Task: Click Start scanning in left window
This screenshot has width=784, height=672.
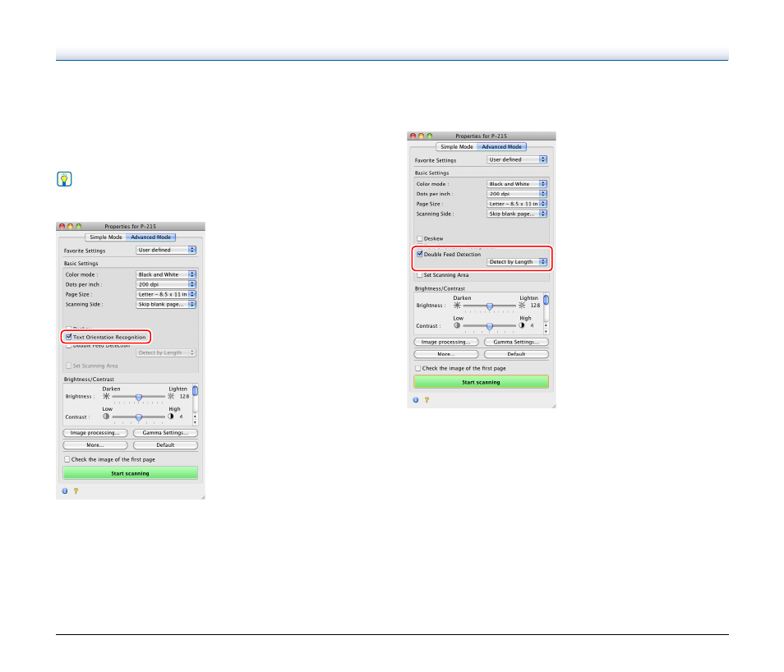Action: 131,473
